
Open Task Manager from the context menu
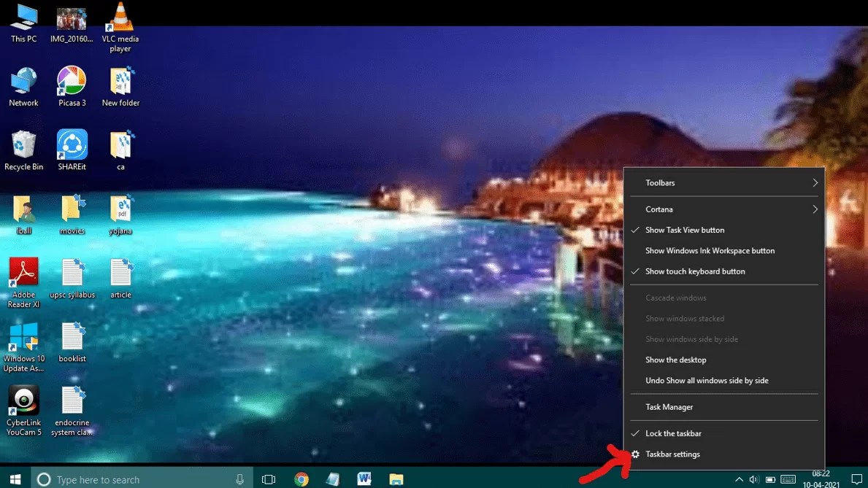(667, 406)
